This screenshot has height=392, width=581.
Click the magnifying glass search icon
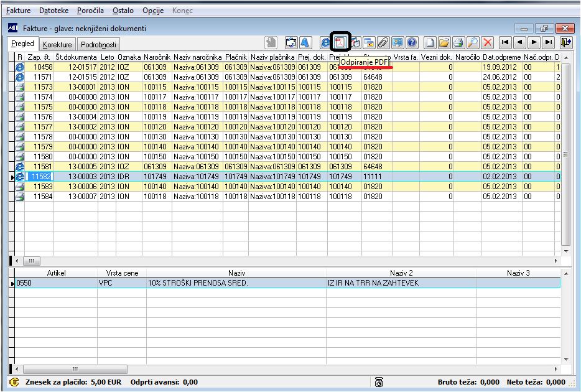(x=473, y=42)
